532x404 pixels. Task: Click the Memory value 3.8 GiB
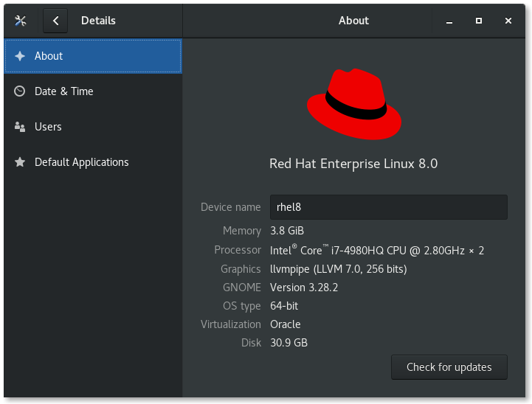(287, 231)
